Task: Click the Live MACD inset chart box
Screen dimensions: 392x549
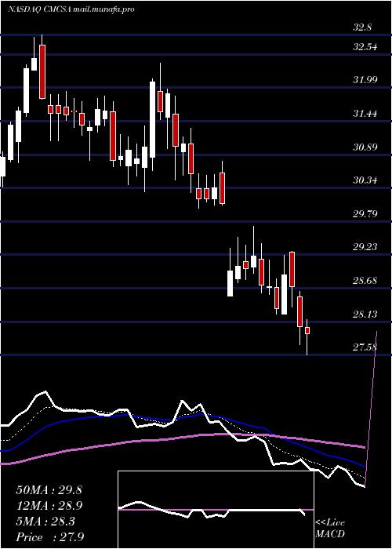Action: pos(216,510)
